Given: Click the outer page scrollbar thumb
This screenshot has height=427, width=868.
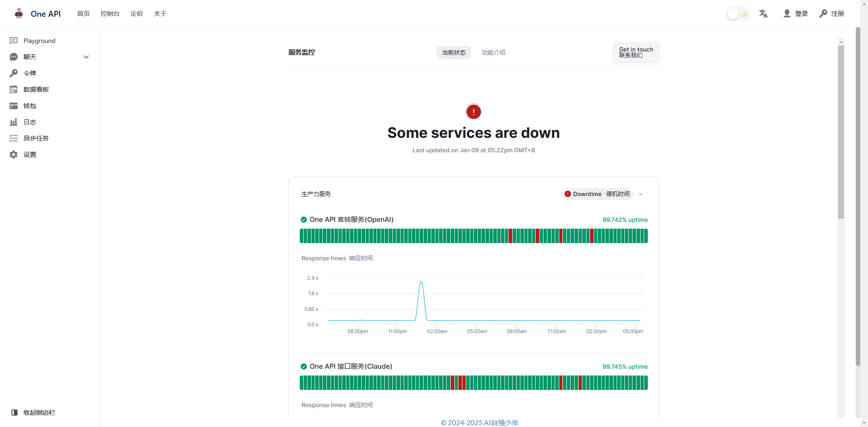Looking at the screenshot, I should coord(858,197).
